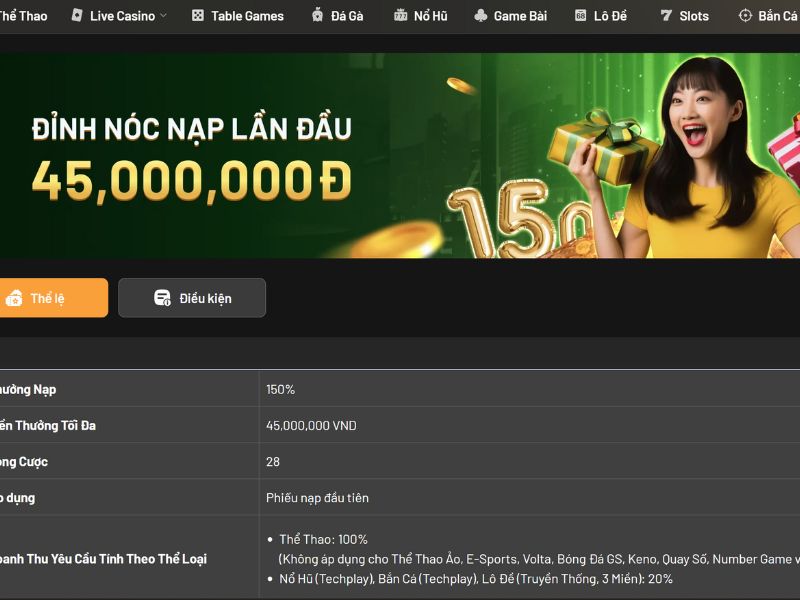Click the Lô Đề icon
This screenshot has height=600, width=800.
coord(581,16)
